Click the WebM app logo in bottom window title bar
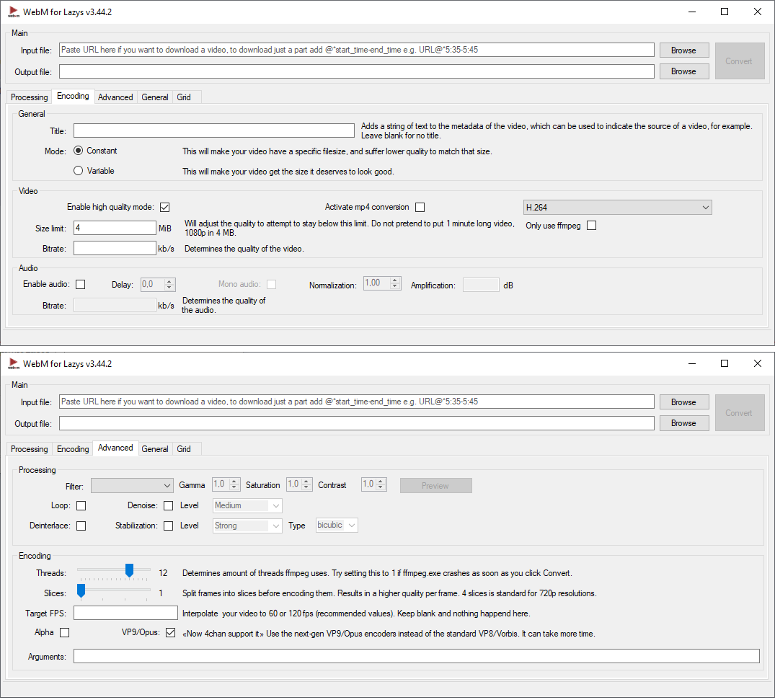This screenshot has width=775, height=700. [14, 364]
